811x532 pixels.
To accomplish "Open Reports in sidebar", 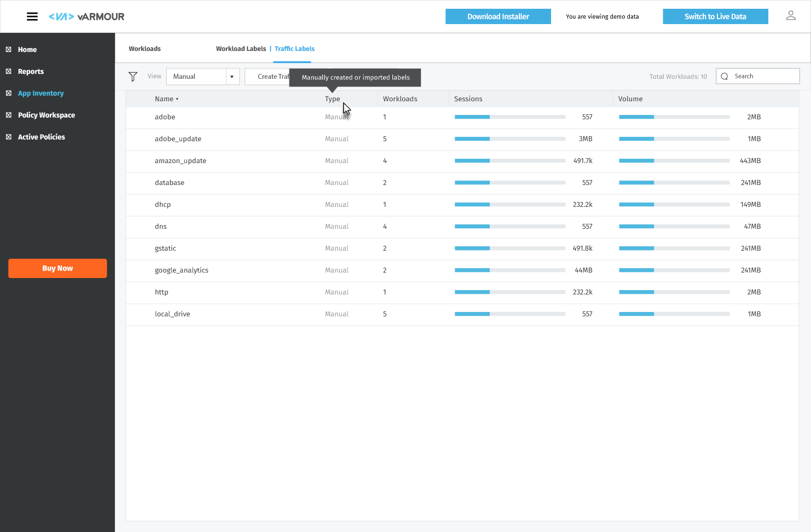I will [x=31, y=71].
